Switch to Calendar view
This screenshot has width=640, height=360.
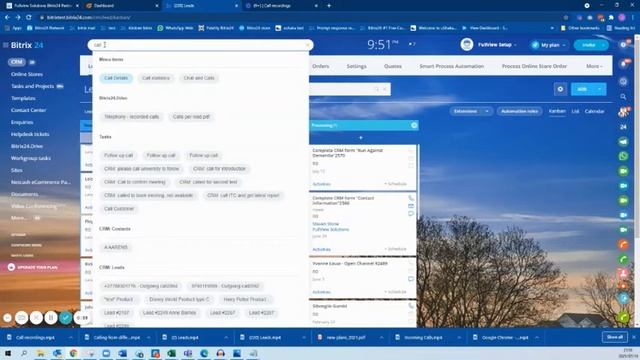click(594, 111)
